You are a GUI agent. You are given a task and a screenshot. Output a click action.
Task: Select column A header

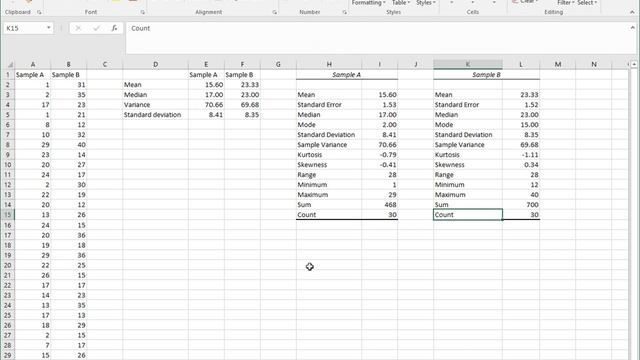(33, 64)
